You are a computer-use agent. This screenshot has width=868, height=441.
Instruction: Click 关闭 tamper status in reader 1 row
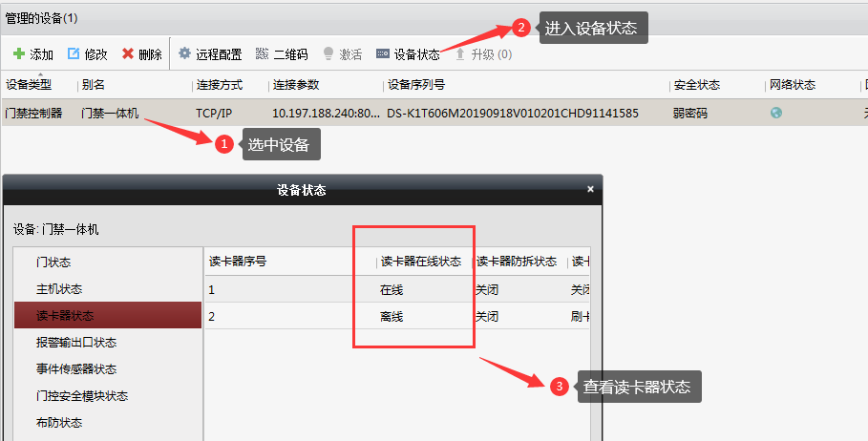click(487, 289)
